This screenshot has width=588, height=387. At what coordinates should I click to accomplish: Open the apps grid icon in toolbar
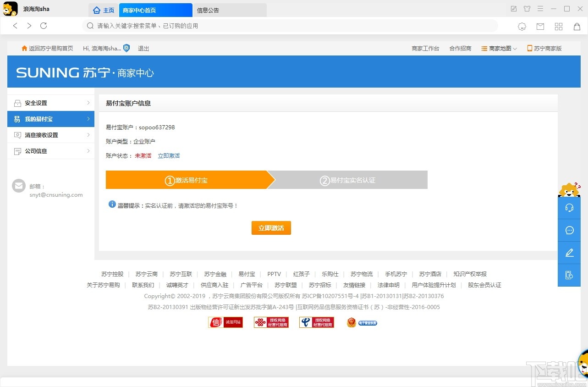(559, 26)
